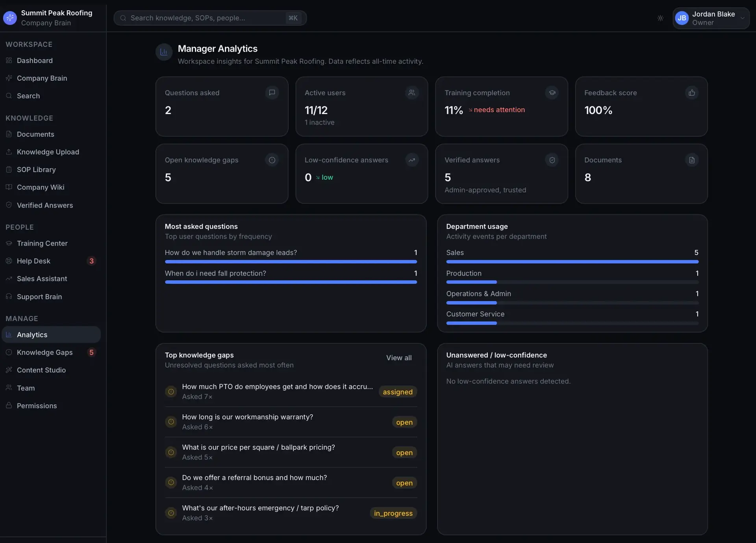
Task: Click the Manager Analytics header chart icon
Action: pos(164,52)
